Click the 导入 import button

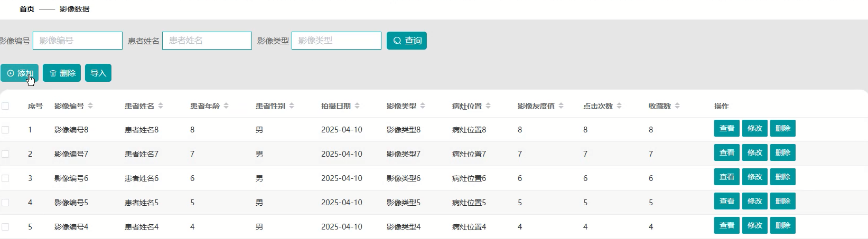coord(98,73)
